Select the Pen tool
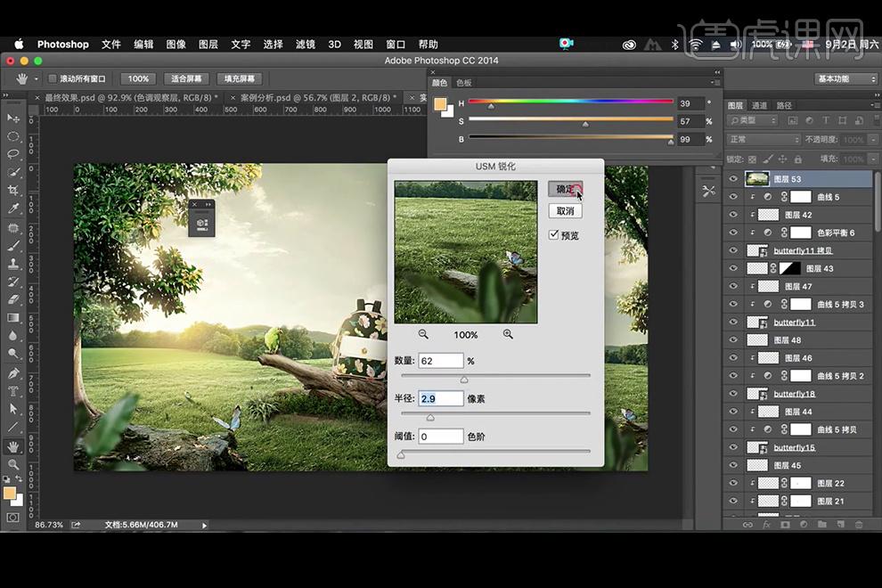 [x=13, y=373]
